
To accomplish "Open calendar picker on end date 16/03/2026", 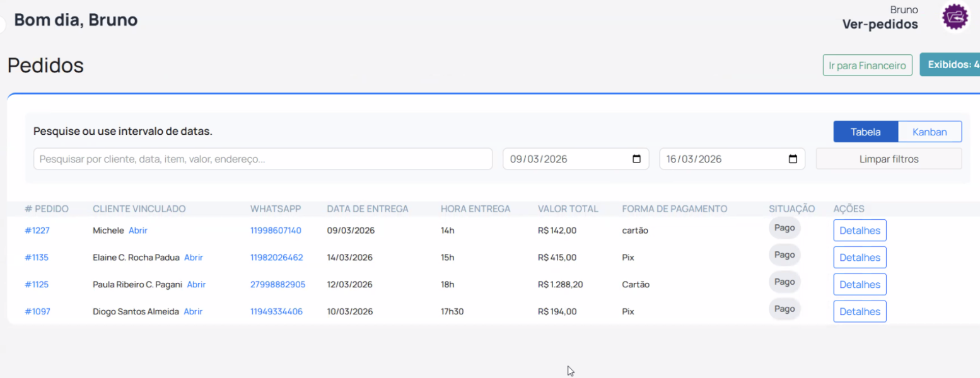I will pyautogui.click(x=793, y=159).
